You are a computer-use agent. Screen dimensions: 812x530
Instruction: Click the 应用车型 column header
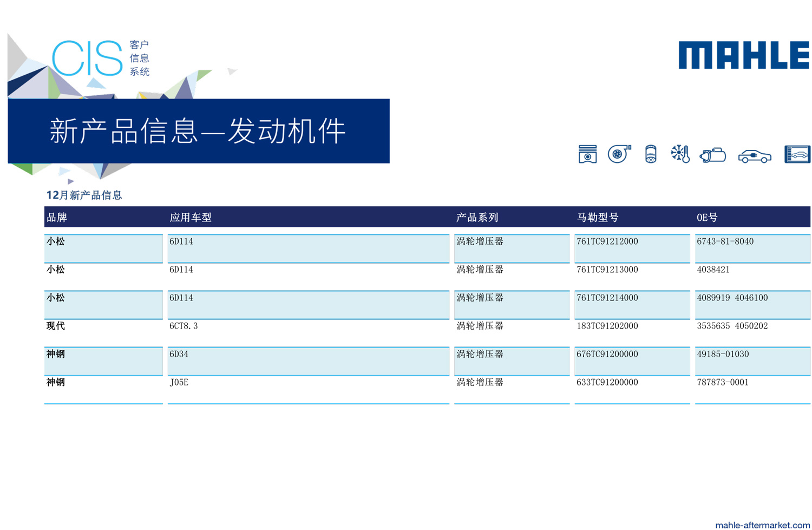pos(191,217)
